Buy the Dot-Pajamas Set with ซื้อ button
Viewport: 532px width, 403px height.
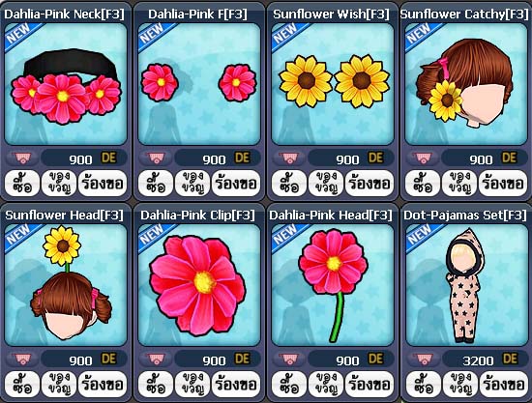[423, 385]
